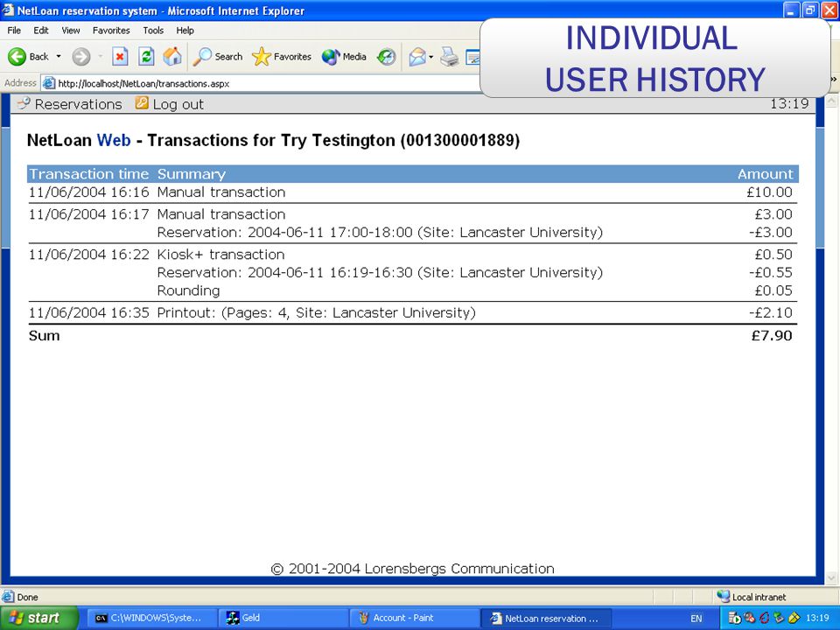The height and width of the screenshot is (630, 840).
Task: Select the -£0.55 amount
Action: [x=770, y=273]
